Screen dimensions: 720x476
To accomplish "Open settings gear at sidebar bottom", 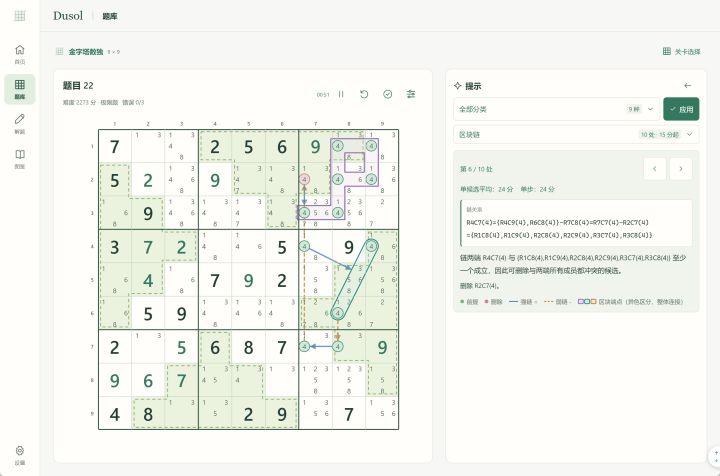I will [20, 454].
